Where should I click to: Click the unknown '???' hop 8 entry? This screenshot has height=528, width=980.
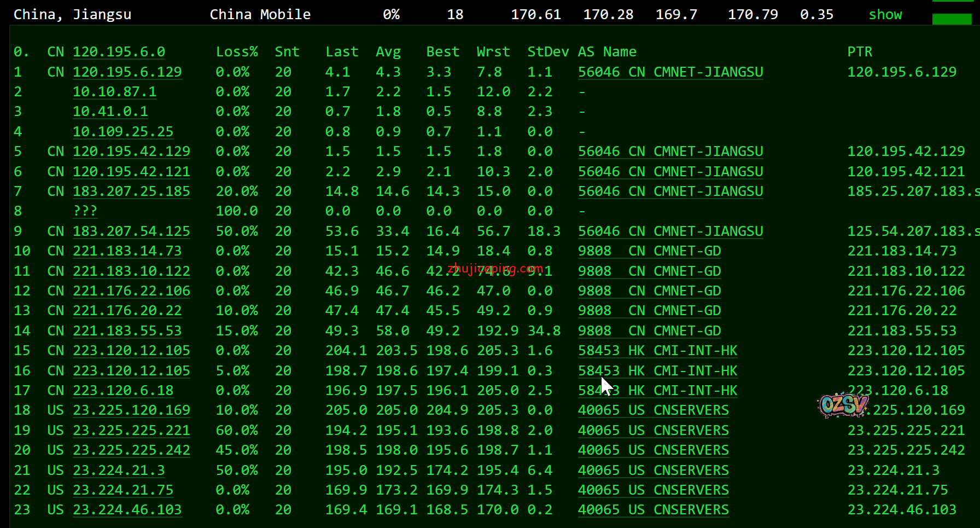[85, 211]
